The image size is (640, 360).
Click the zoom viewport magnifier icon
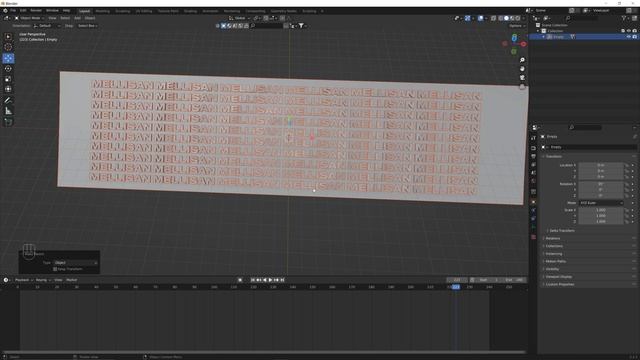(522, 60)
